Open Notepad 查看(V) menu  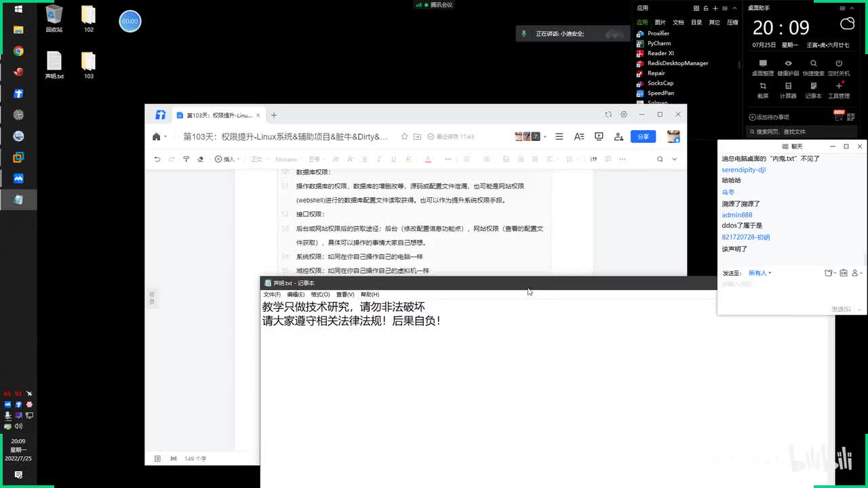click(x=345, y=294)
